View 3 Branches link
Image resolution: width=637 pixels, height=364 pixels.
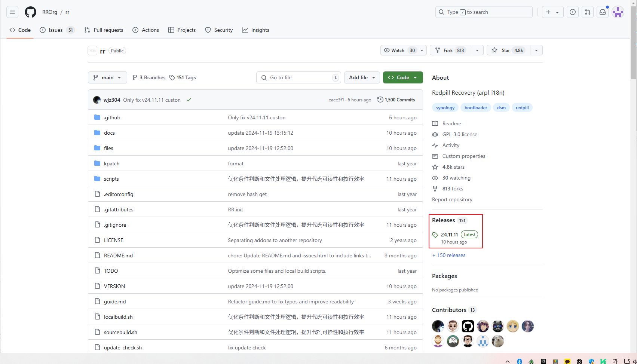coord(149,77)
